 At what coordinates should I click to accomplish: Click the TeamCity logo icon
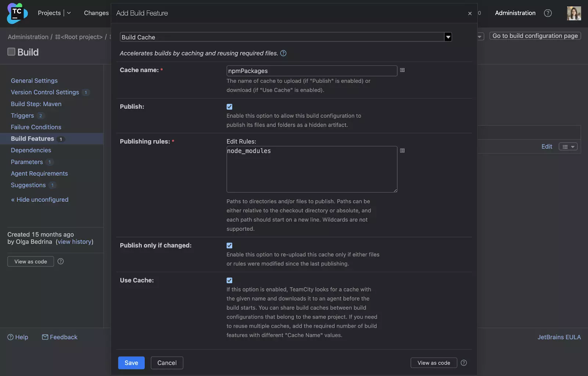[16, 13]
